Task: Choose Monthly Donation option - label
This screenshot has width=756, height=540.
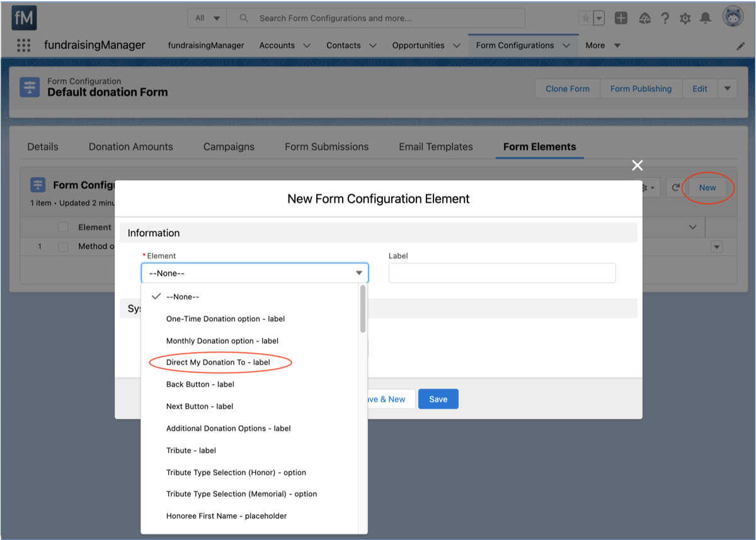Action: [x=251, y=341]
